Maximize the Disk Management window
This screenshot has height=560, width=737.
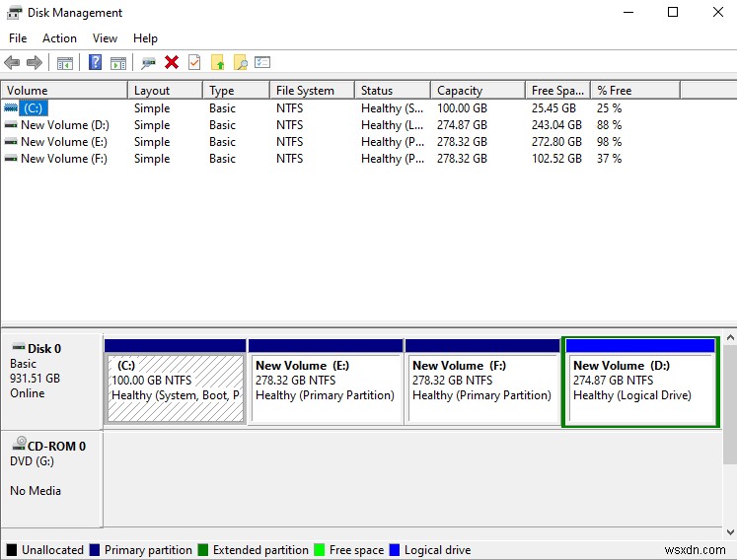(673, 12)
